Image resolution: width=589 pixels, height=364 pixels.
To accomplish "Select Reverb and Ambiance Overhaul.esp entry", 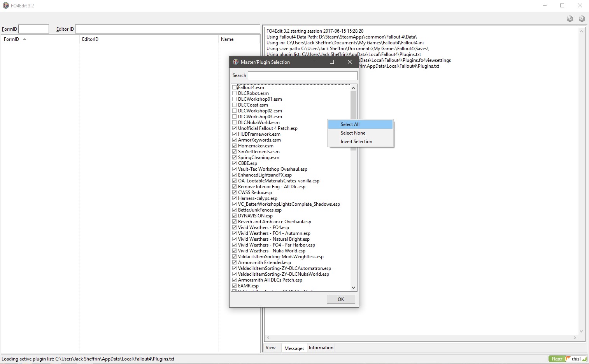I will coord(275,222).
